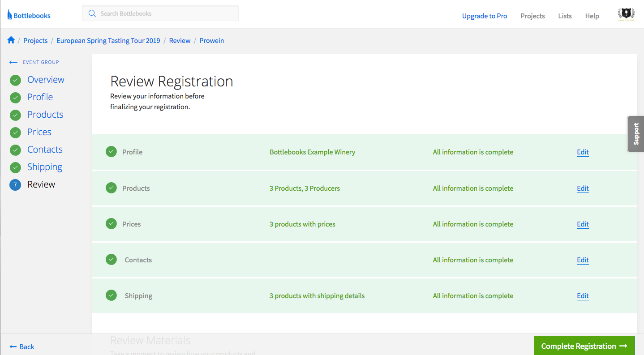Click 'Bottlebooks Example Winery' text
This screenshot has width=644, height=355.
pos(312,152)
